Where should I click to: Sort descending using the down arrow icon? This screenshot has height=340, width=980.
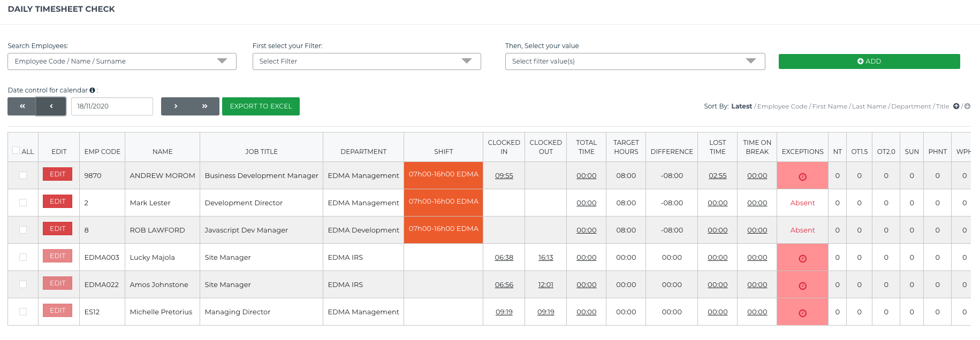click(x=967, y=106)
